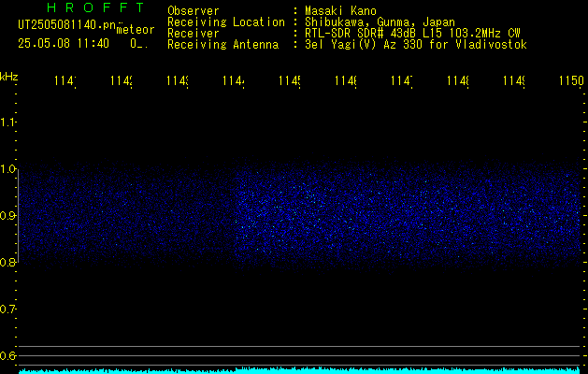Click the 0.6 frequency axis label
Screen dimensions: 588x374
tap(8, 355)
